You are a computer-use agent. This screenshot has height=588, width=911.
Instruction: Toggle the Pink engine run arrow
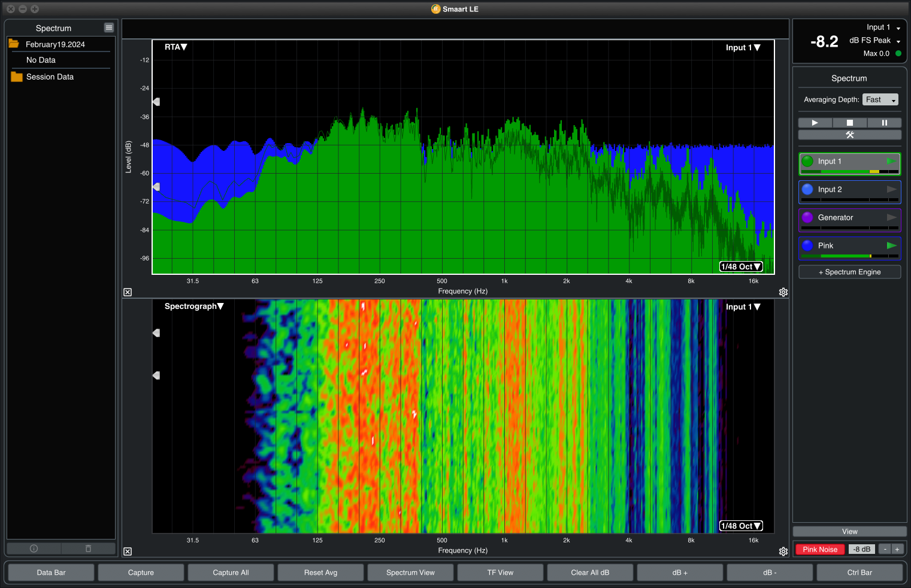click(891, 245)
